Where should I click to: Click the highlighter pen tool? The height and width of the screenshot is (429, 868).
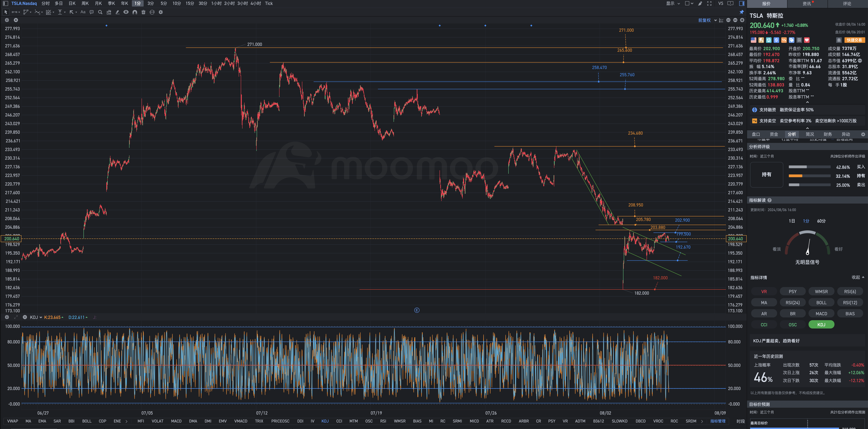pyautogui.click(x=118, y=12)
